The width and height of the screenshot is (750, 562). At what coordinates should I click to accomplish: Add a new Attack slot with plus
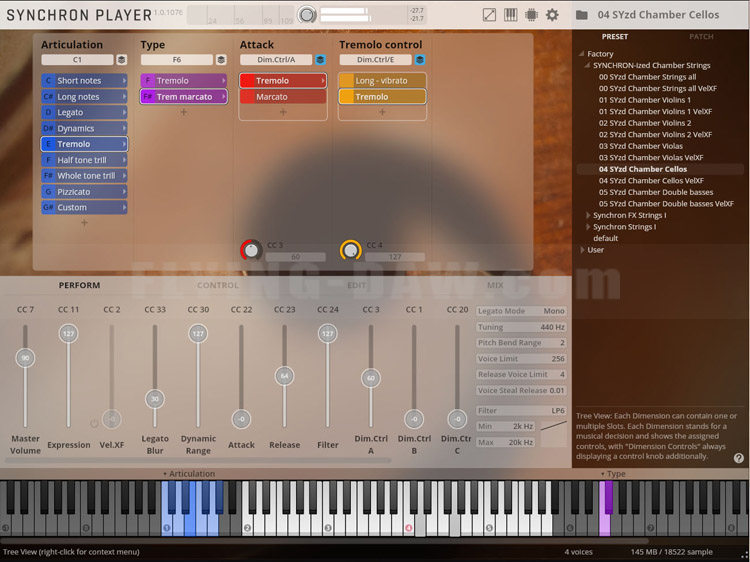[283, 112]
